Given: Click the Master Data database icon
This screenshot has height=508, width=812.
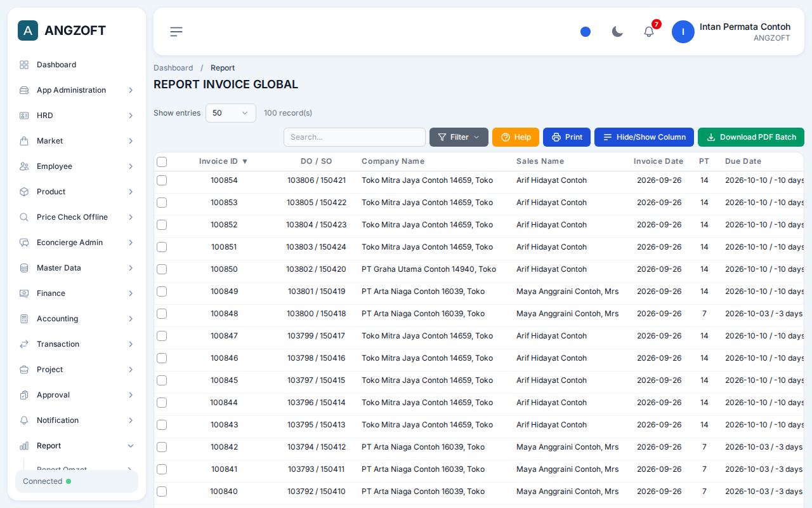Looking at the screenshot, I should 24,268.
